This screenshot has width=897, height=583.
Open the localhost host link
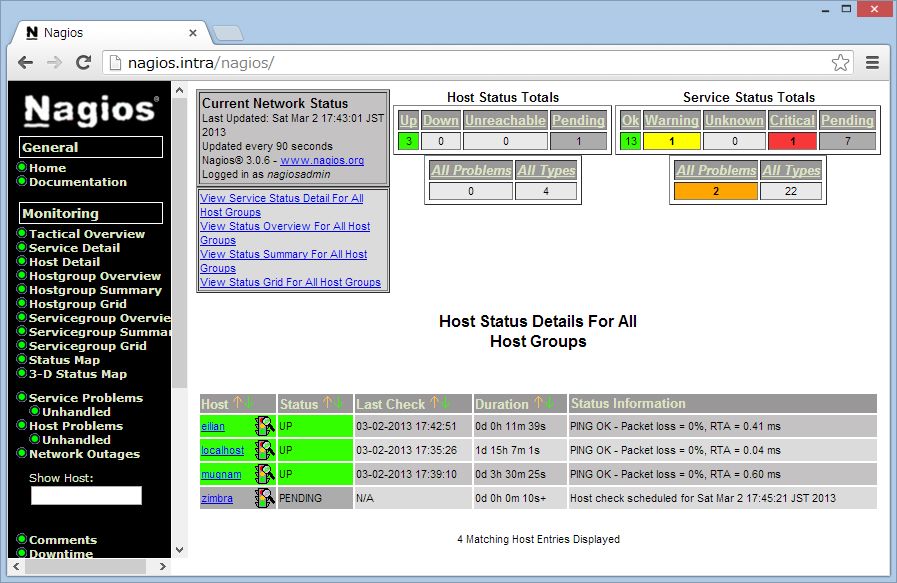tap(223, 451)
